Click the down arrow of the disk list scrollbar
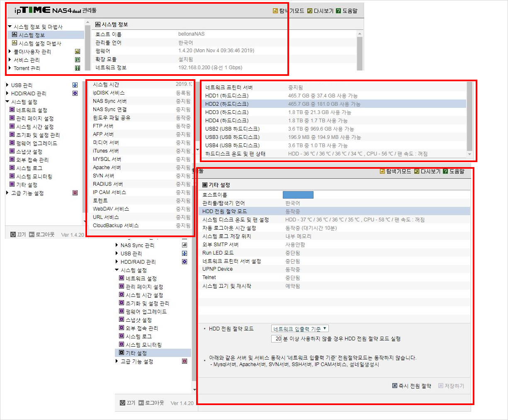 click(469, 154)
